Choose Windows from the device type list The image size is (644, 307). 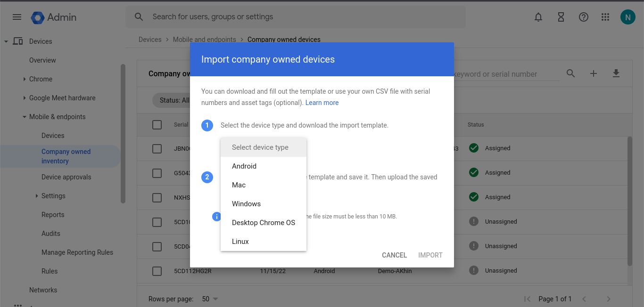click(264, 204)
